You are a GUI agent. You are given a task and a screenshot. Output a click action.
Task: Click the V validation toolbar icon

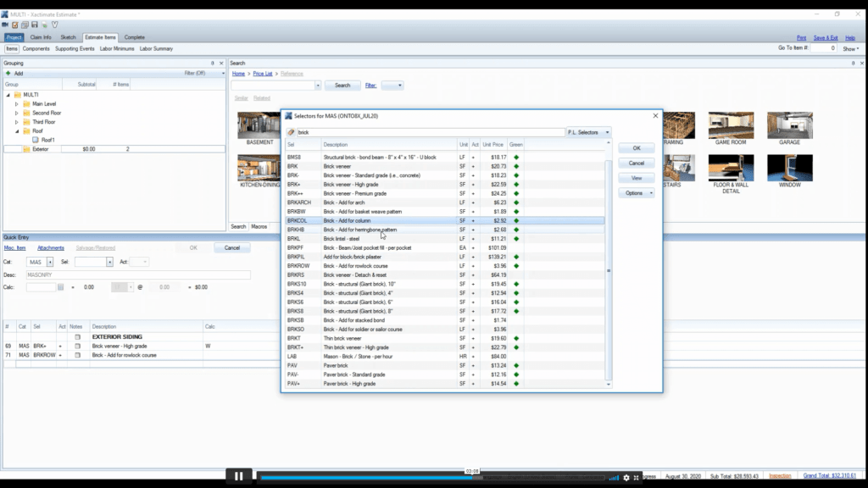(55, 25)
